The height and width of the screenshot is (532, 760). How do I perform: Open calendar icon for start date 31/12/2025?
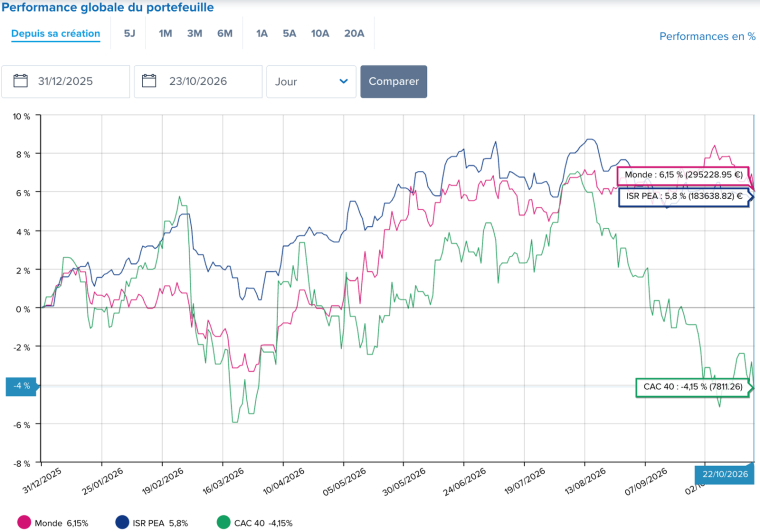[20, 81]
